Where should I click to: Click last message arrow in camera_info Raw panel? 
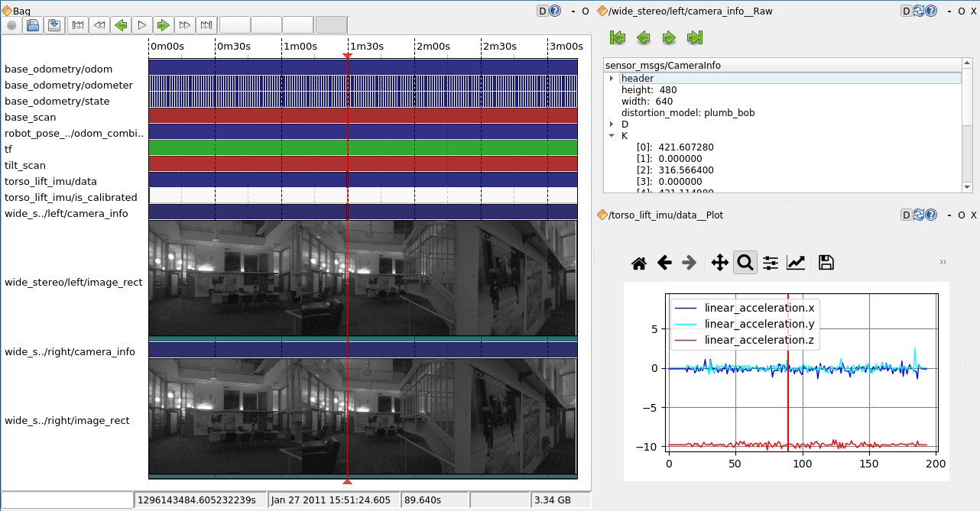coord(695,37)
